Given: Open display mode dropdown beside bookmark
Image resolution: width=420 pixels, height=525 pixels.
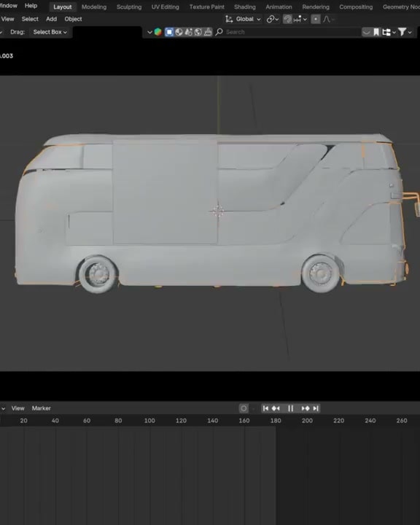Looking at the screenshot, I should 389,32.
